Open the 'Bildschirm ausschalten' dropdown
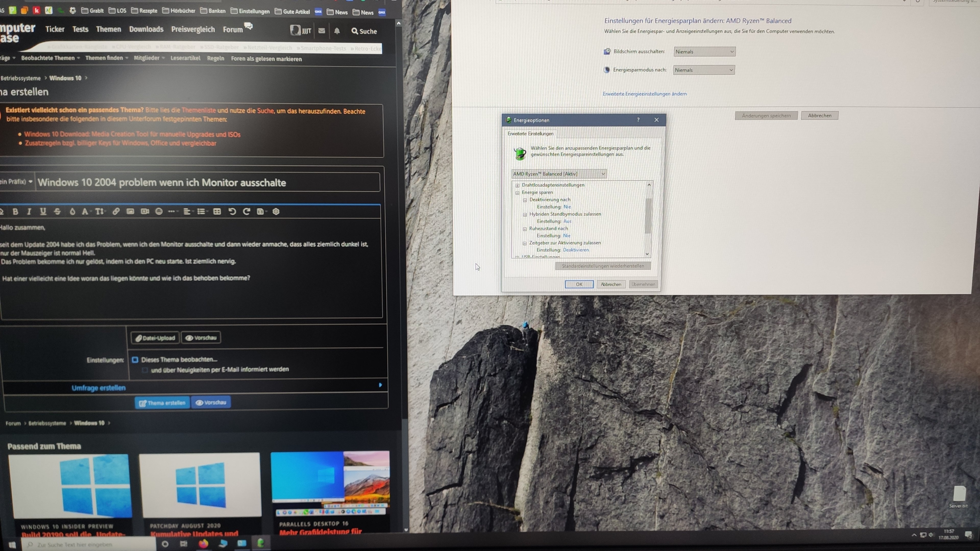 pyautogui.click(x=704, y=52)
